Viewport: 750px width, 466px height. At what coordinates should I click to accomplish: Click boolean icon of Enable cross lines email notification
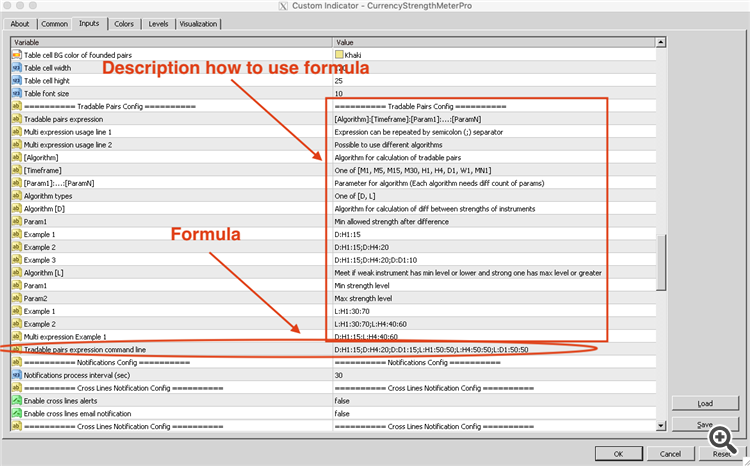pyautogui.click(x=16, y=413)
